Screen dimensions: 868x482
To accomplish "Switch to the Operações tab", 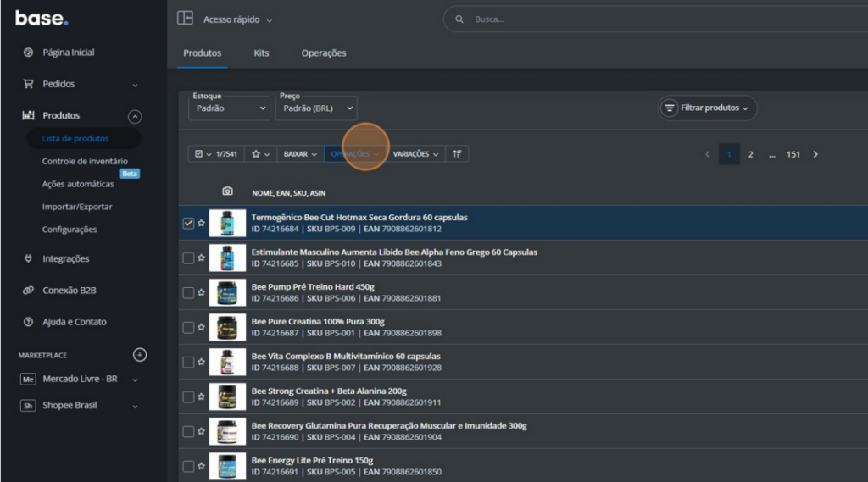I will [x=324, y=53].
